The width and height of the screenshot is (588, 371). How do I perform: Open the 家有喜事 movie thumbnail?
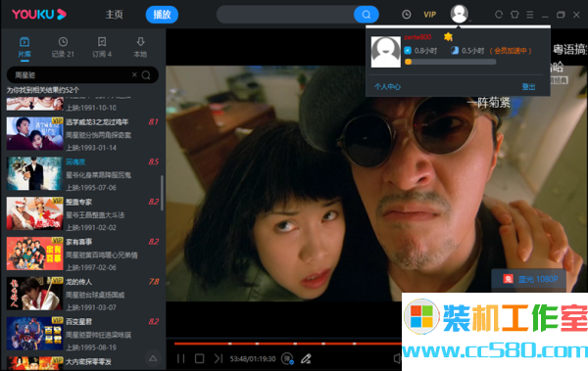(34, 254)
